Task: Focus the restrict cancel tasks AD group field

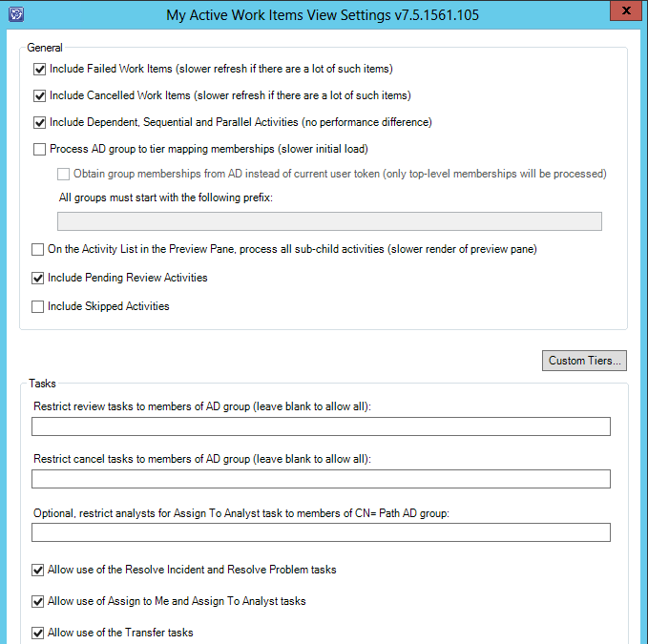Action: pos(321,479)
